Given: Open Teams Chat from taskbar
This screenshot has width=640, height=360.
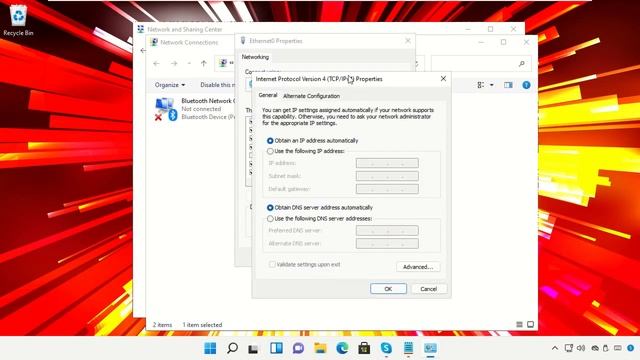Looking at the screenshot, I should tap(298, 348).
